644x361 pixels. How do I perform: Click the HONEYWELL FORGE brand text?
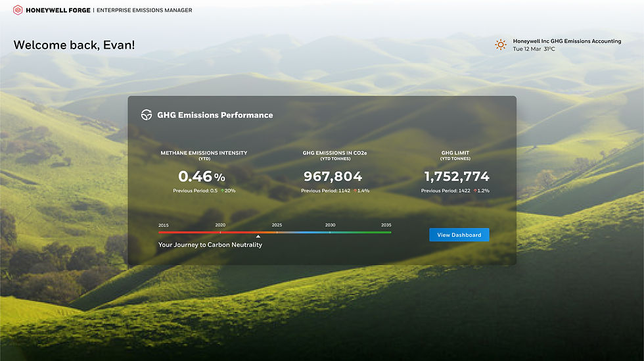point(58,11)
